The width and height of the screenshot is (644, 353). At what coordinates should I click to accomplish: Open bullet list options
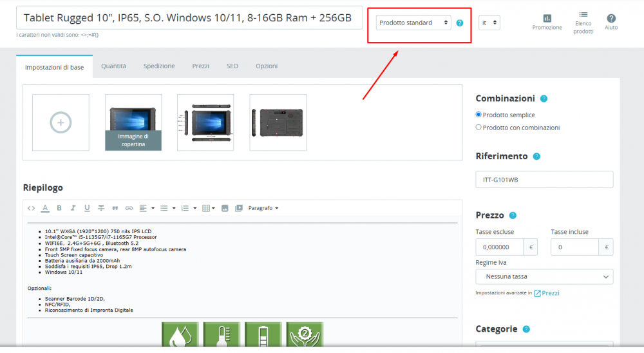167,208
